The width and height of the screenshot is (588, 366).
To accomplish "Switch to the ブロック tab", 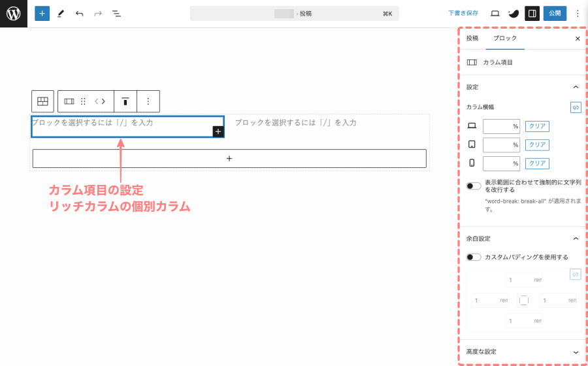I will 504,39.
